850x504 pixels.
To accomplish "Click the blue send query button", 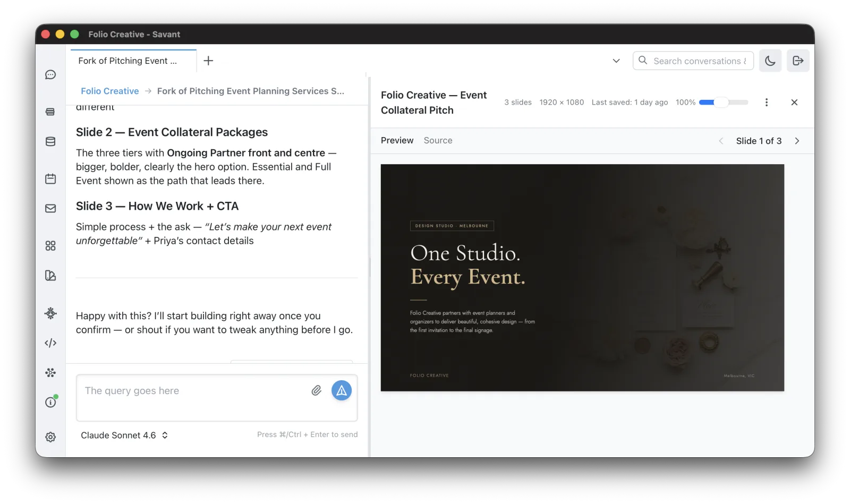I will [x=342, y=391].
